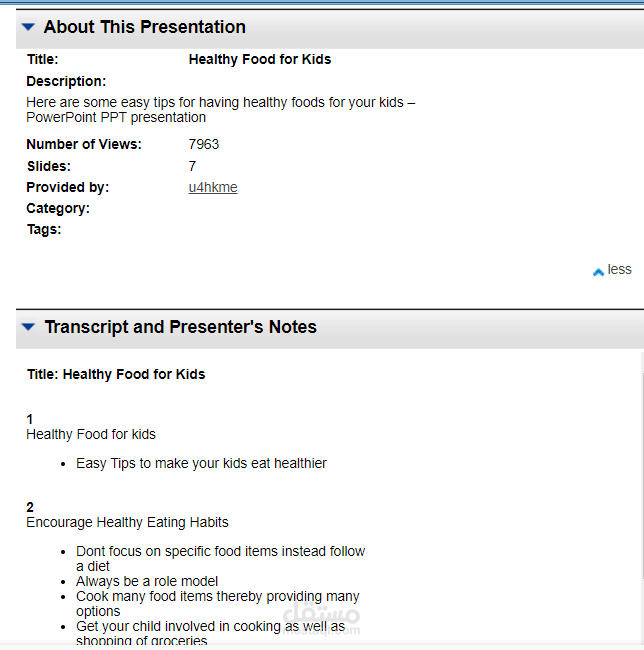Open the u4hkme provider profile link
This screenshot has width=644, height=650.
pos(213,187)
